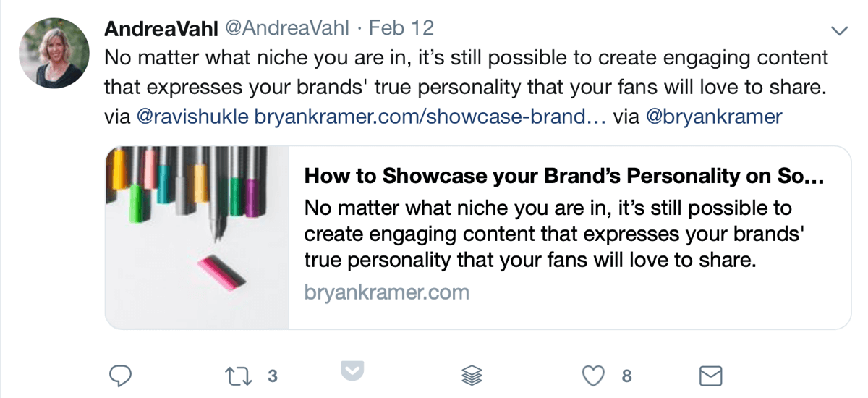Click the Buffer stacked layers icon

pyautogui.click(x=472, y=376)
